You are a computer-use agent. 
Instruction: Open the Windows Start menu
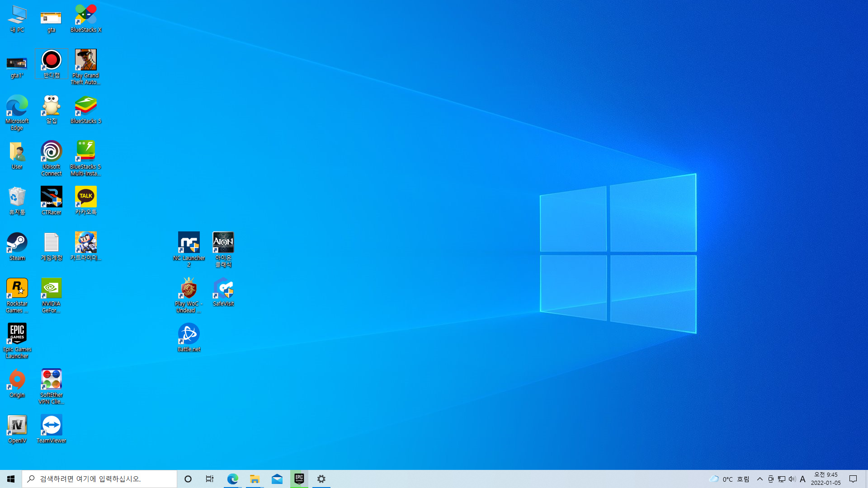coord(11,479)
